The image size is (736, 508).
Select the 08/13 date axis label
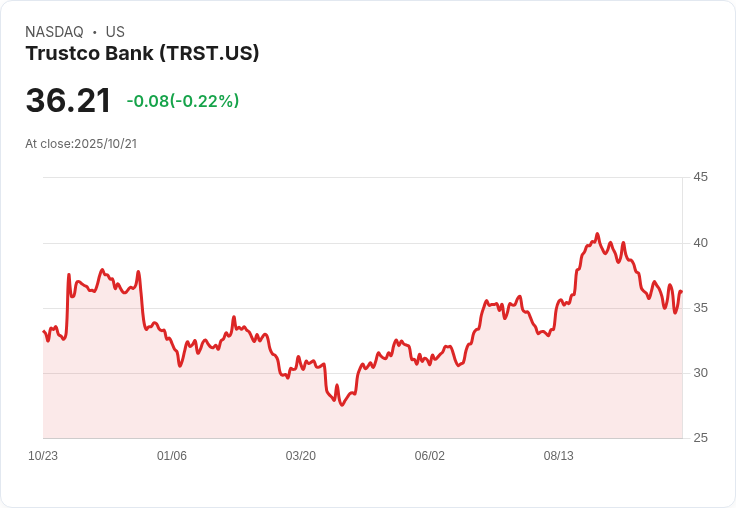(559, 456)
